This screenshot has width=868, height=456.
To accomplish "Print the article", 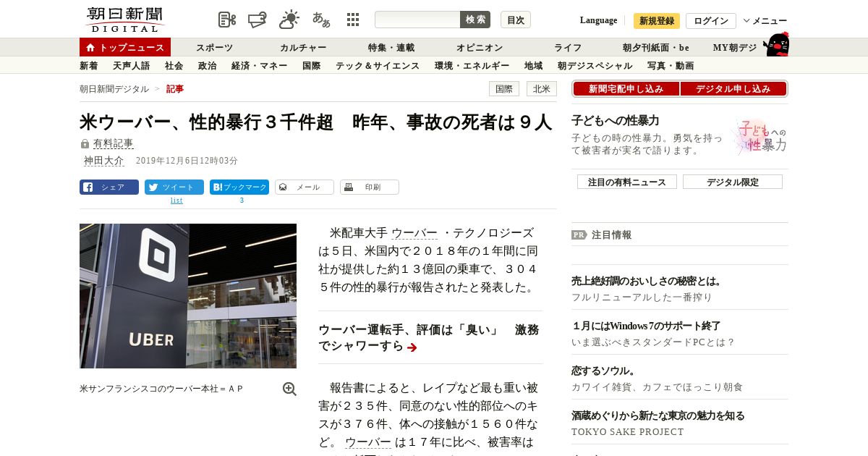I will pos(370,187).
